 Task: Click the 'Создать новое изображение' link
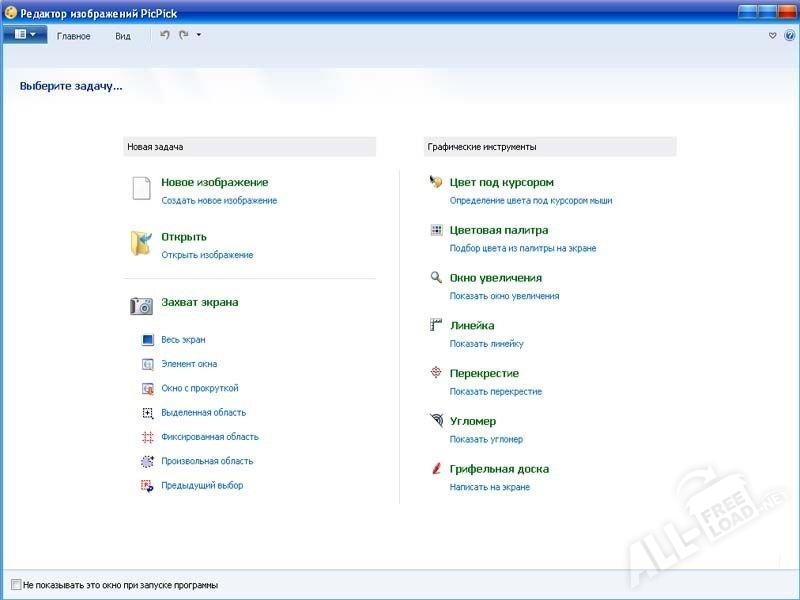coord(219,201)
